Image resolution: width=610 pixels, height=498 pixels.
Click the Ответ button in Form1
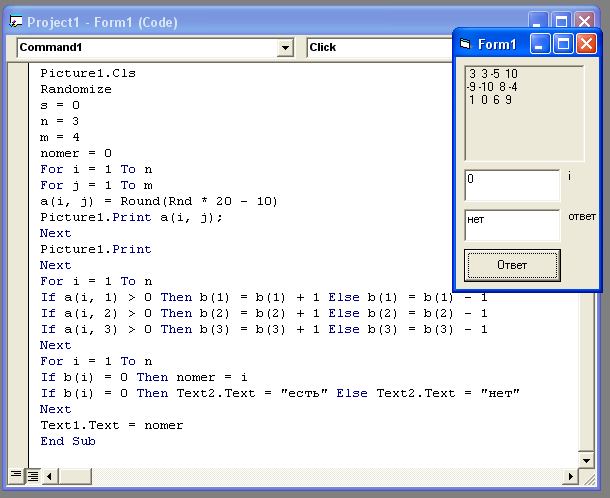512,265
